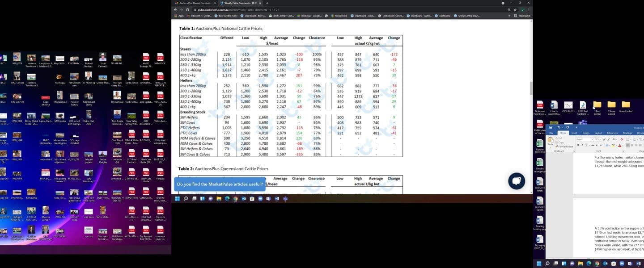Open the chat support bubble
Viewport: 644px width, 268px height.
pyautogui.click(x=516, y=181)
